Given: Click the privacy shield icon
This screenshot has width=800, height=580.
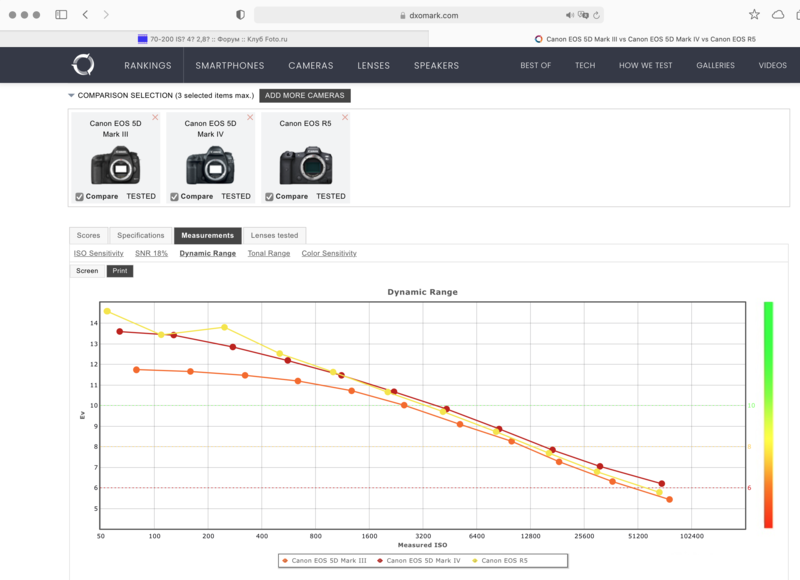Looking at the screenshot, I should click(x=240, y=15).
